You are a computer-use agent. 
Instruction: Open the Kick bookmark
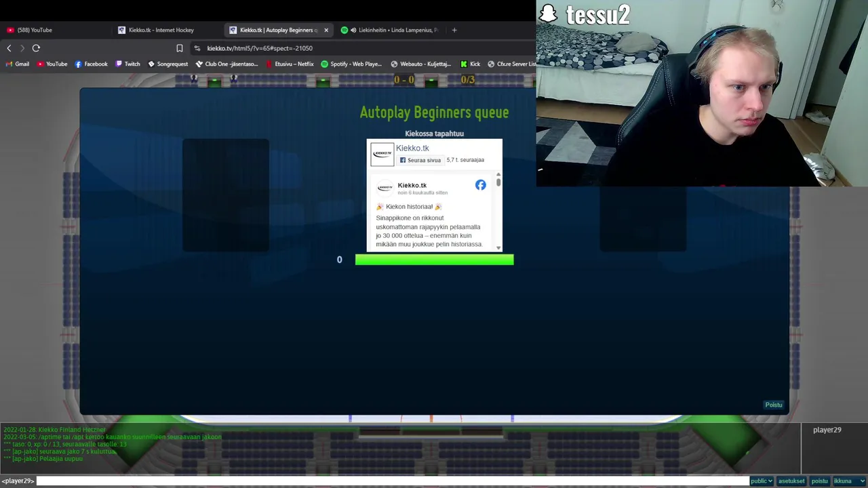click(x=470, y=64)
